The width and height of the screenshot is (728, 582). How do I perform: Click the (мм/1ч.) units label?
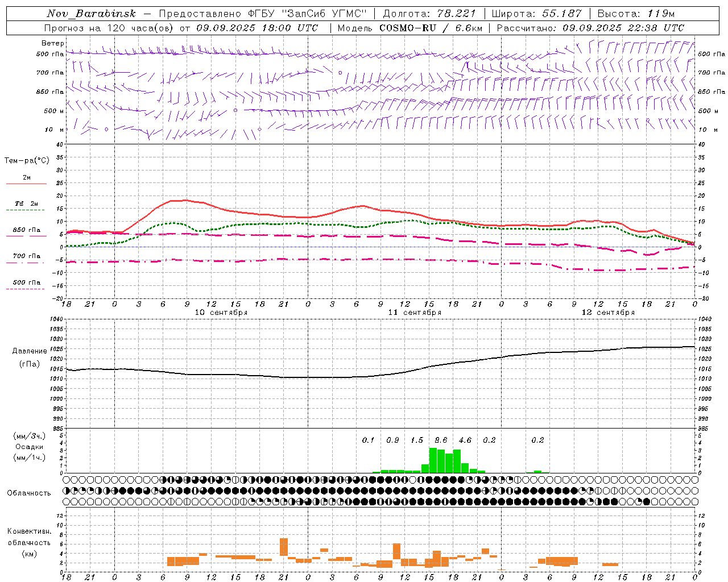pyautogui.click(x=29, y=458)
